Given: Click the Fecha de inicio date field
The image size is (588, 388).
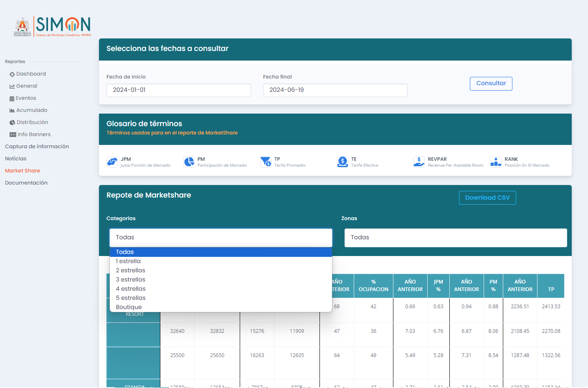Looking at the screenshot, I should pos(178,90).
